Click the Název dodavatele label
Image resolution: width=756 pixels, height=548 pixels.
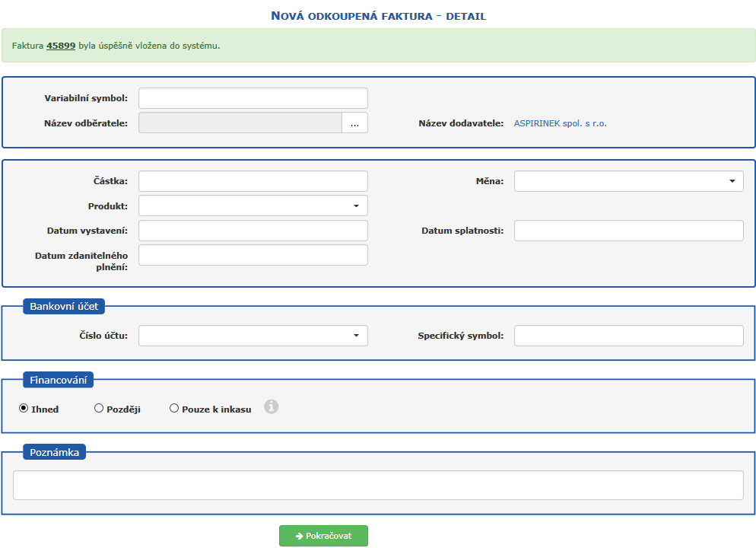461,123
